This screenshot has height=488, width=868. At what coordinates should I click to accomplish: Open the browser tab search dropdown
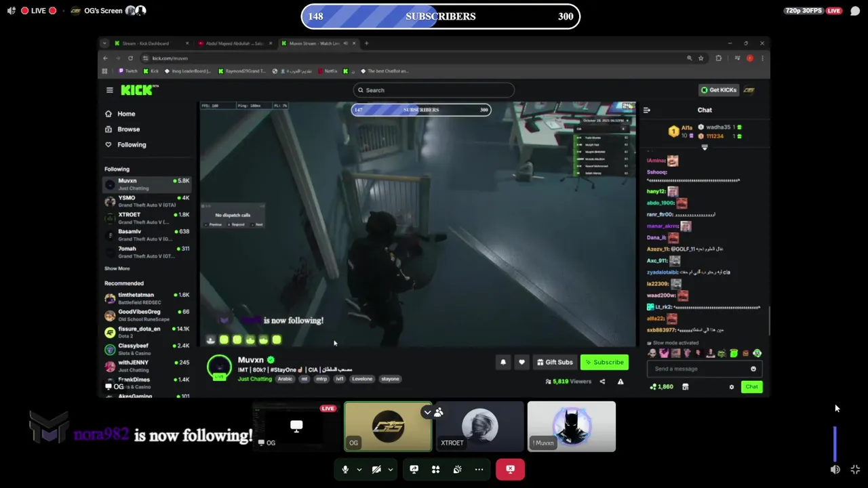click(x=104, y=43)
